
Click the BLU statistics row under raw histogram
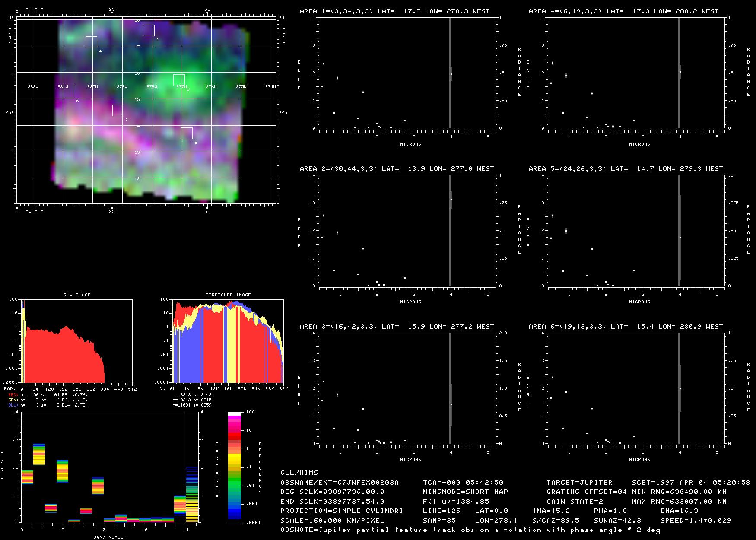48,405
